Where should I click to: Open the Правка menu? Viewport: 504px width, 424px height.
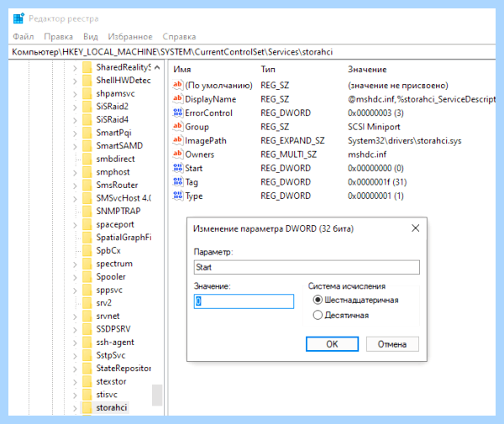58,37
